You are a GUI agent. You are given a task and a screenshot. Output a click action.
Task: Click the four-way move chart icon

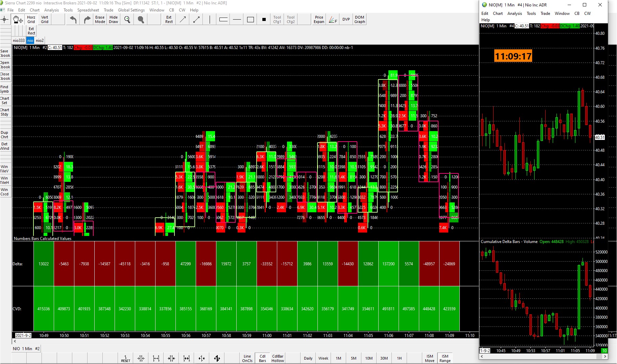(x=217, y=358)
